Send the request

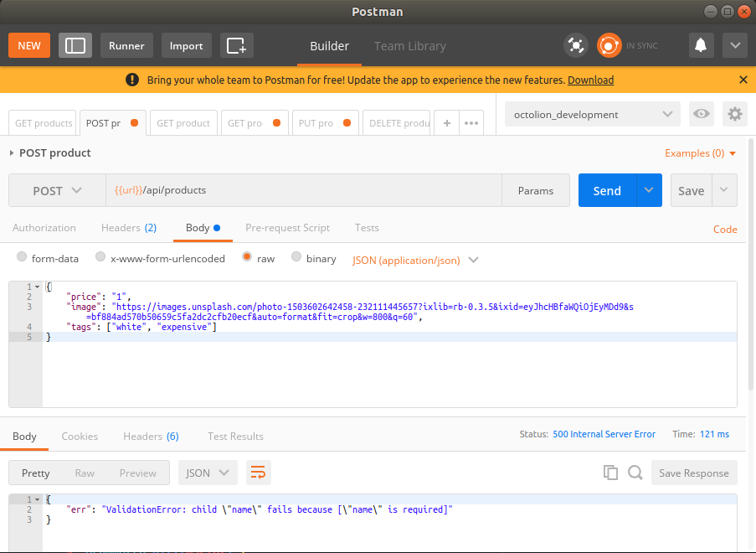coord(607,190)
